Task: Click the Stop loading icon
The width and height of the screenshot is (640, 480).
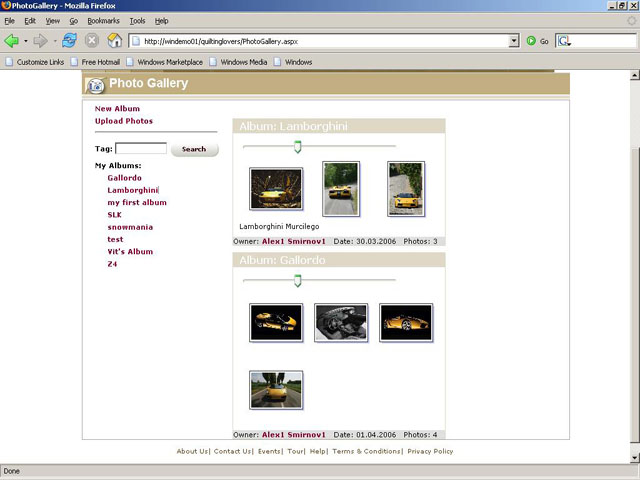Action: tap(92, 41)
